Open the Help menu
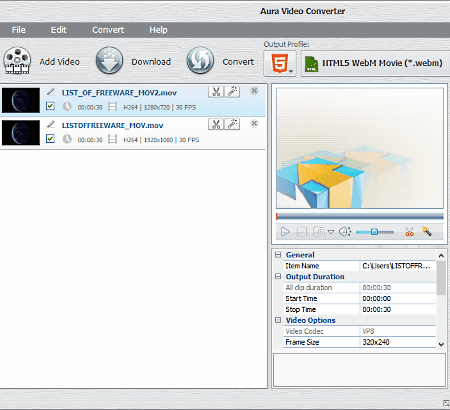Viewport: 450px width, 410px height. tap(158, 30)
